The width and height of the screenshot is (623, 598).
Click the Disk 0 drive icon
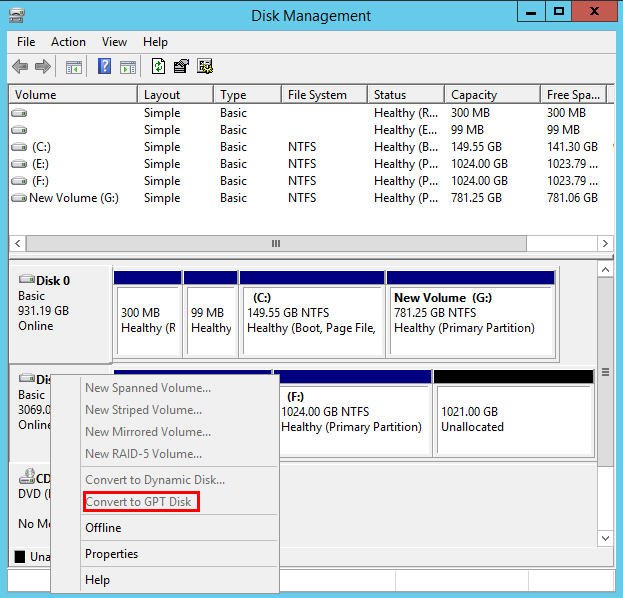(27, 279)
